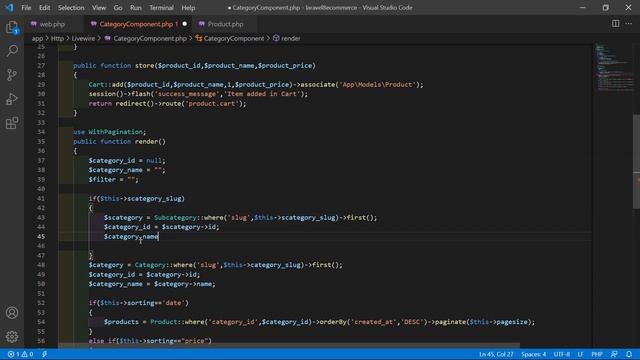Click $category_name on line 50
The image size is (640, 360).
[x=116, y=284]
